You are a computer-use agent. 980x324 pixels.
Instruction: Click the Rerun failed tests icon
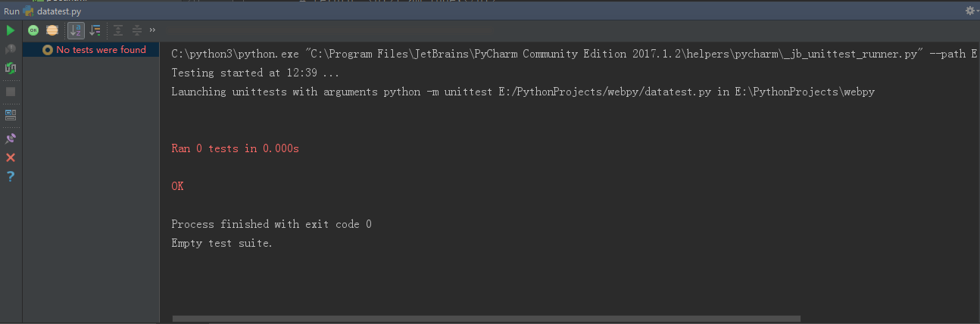[x=11, y=49]
